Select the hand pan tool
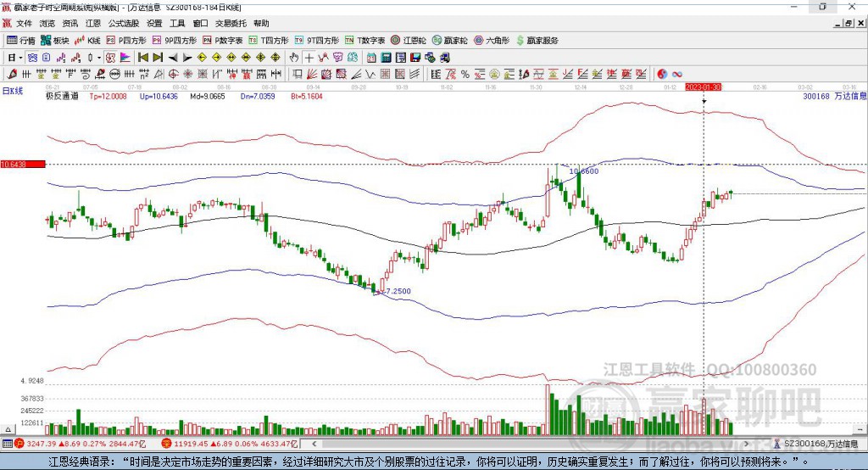This screenshot has width=868, height=470. coord(294,58)
